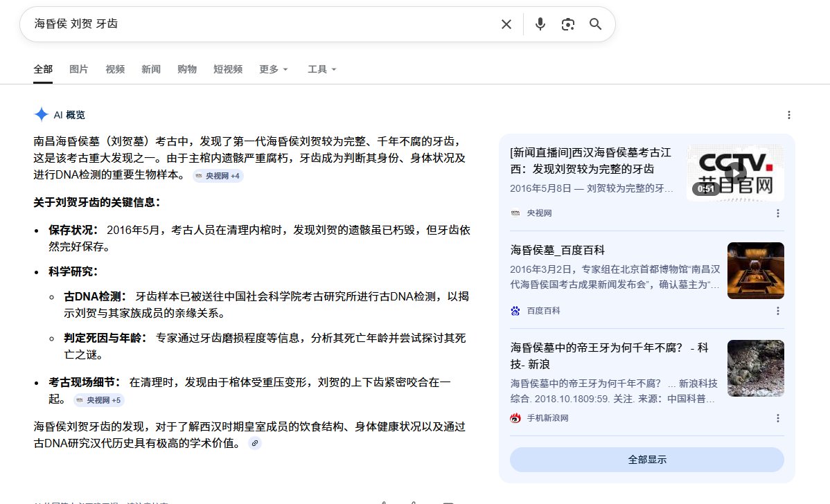Screen dimensions: 830x504
Task: Click the link chain icon after final paragraph
Action: click(254, 443)
